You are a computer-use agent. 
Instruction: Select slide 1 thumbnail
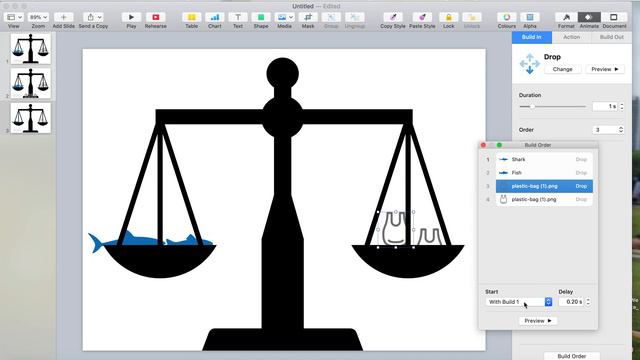31,49
